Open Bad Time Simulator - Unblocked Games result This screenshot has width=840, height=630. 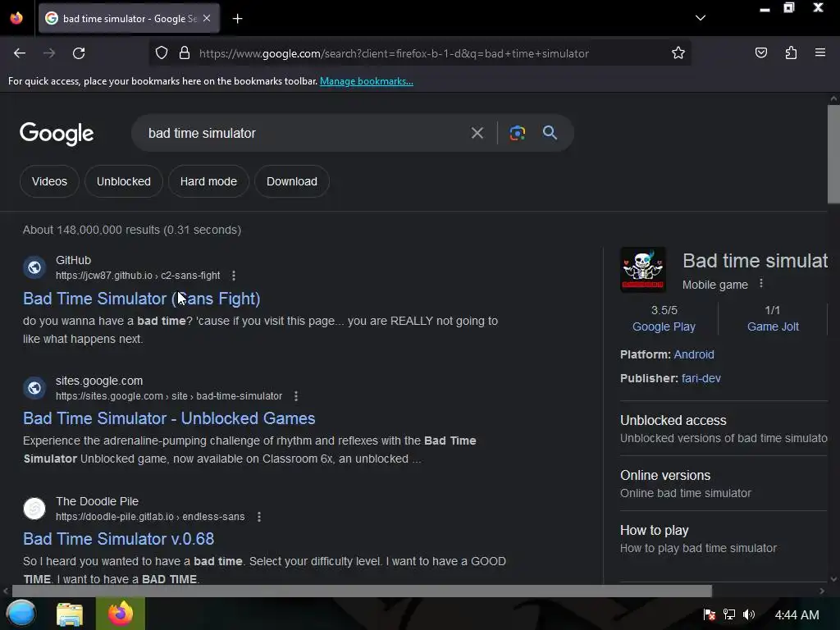click(x=169, y=418)
